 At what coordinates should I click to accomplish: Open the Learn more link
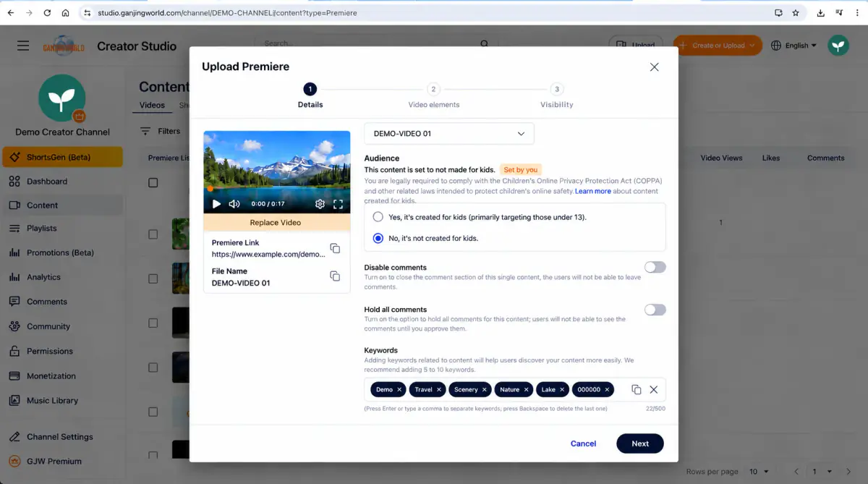tap(593, 191)
